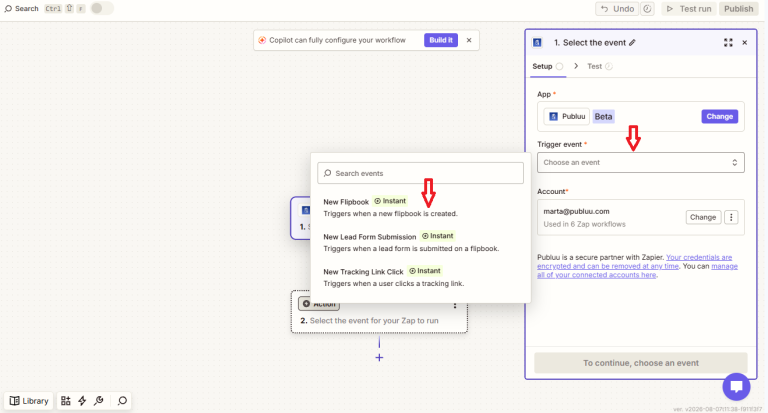Click the Beta label next to Publuu
Viewport: 768px width, 413px height.
(x=603, y=117)
